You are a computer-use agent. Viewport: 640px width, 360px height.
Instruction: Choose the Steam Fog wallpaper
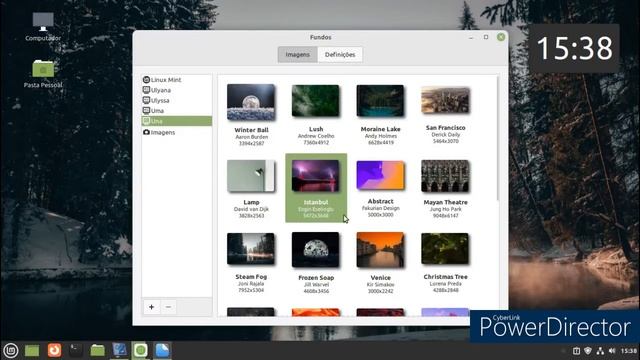(x=251, y=262)
